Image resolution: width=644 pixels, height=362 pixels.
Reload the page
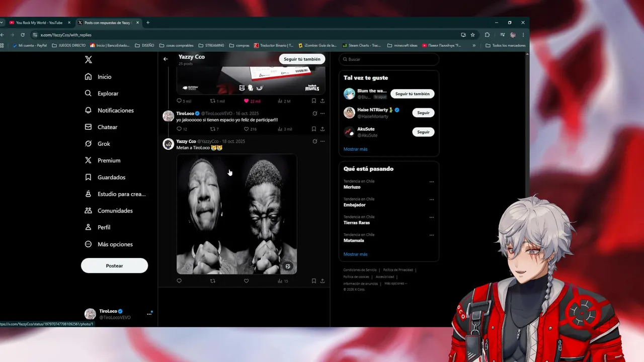click(x=23, y=35)
